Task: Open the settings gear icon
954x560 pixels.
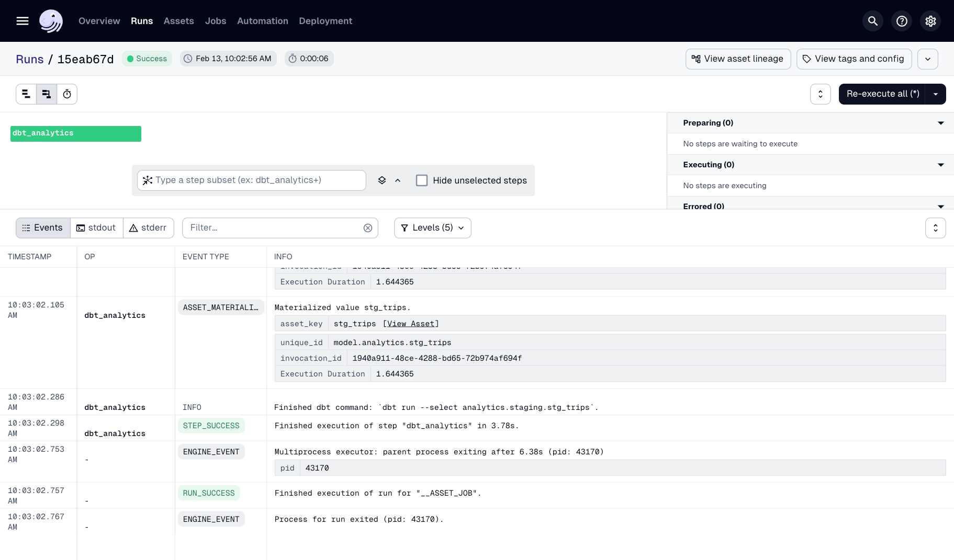Action: click(x=930, y=21)
